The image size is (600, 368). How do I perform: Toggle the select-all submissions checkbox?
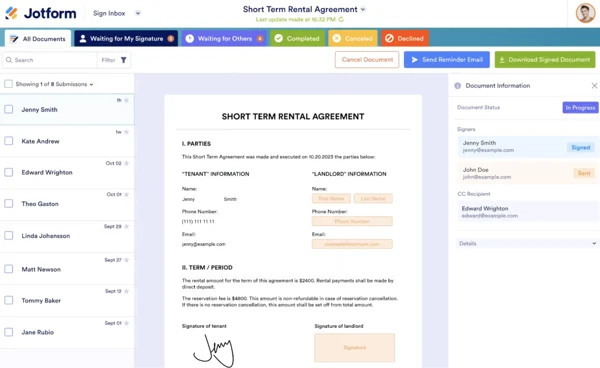(x=8, y=84)
